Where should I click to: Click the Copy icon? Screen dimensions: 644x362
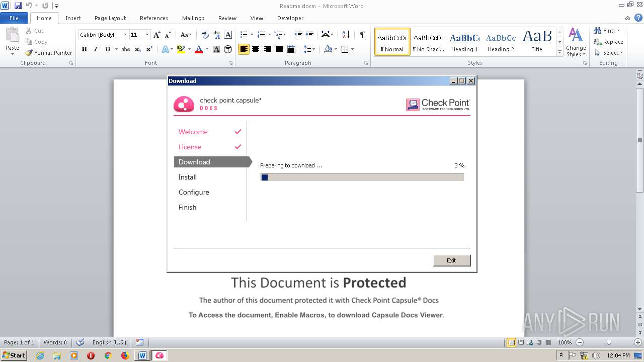[29, 42]
